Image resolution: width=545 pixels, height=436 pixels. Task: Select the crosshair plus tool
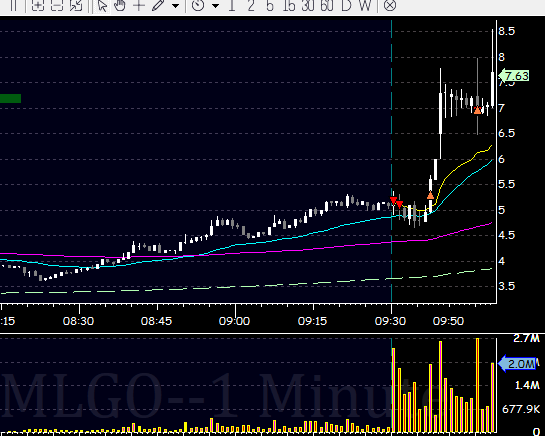pos(139,5)
